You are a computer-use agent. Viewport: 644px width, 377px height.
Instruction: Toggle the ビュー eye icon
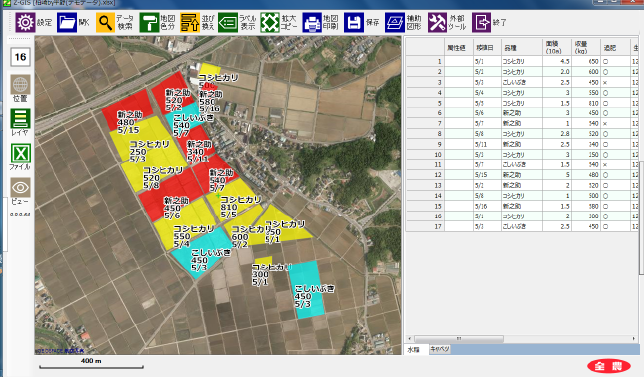[20, 188]
